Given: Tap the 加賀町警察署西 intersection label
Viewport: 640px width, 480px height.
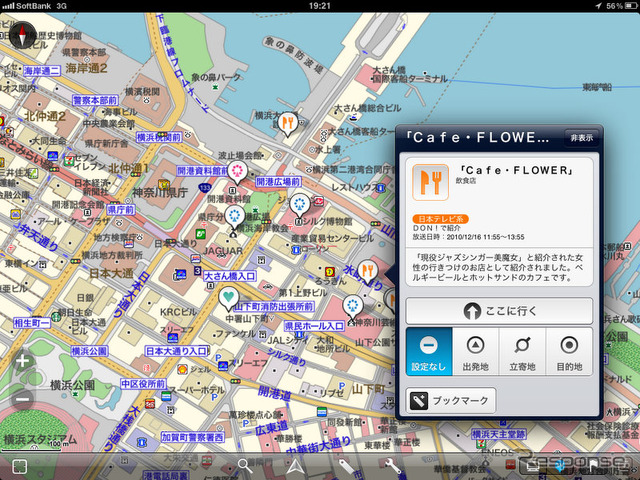Looking at the screenshot, I should [x=193, y=437].
